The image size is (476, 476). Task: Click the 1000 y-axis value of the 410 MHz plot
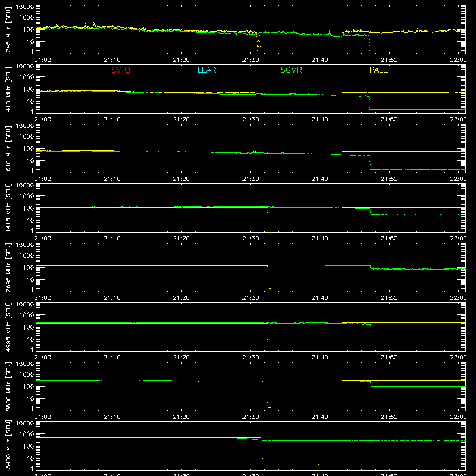(27, 77)
